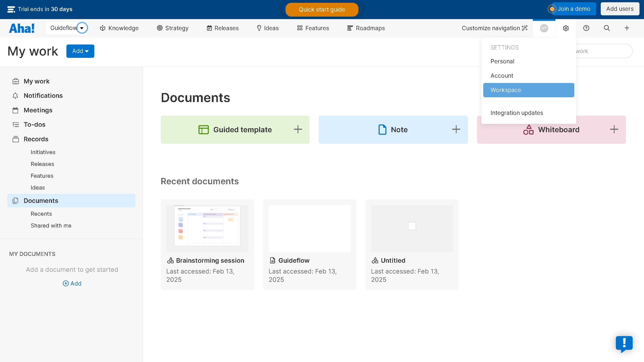This screenshot has height=362, width=644.
Task: Open the Roadmaps navigation menu
Action: point(366,28)
